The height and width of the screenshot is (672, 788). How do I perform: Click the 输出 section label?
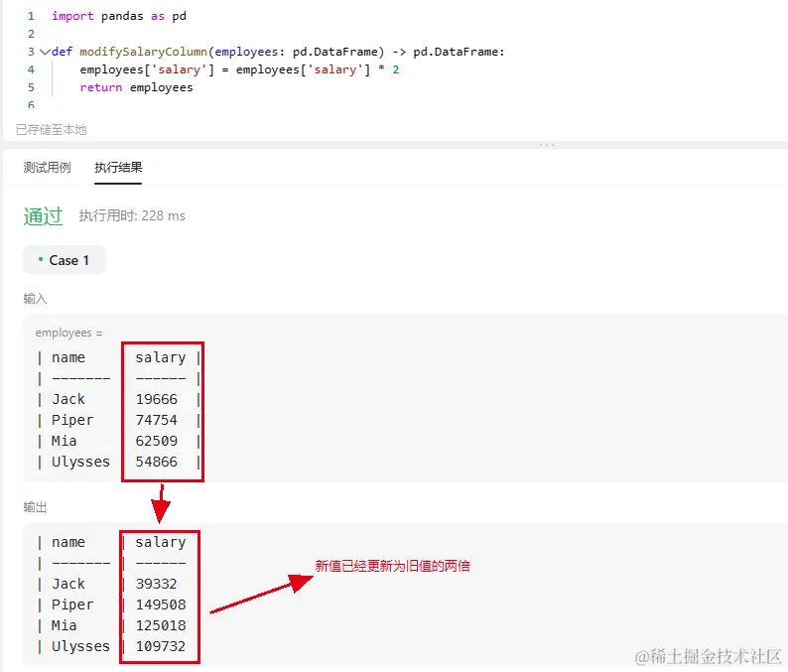[x=35, y=507]
